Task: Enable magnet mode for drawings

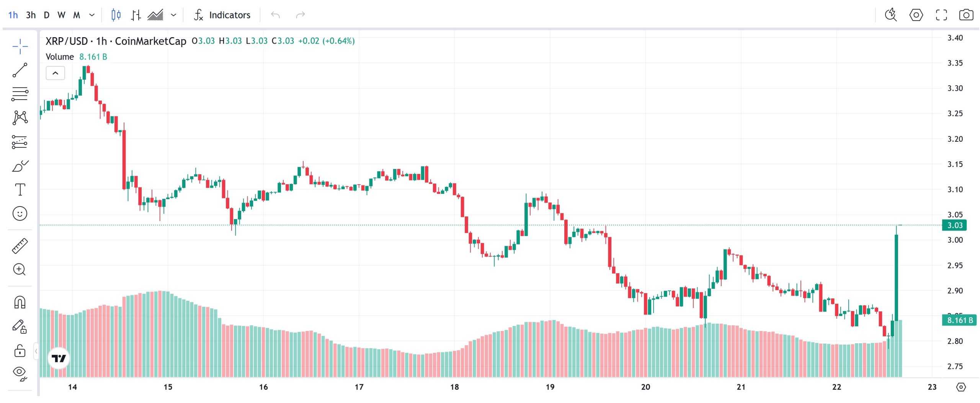Action: click(19, 303)
